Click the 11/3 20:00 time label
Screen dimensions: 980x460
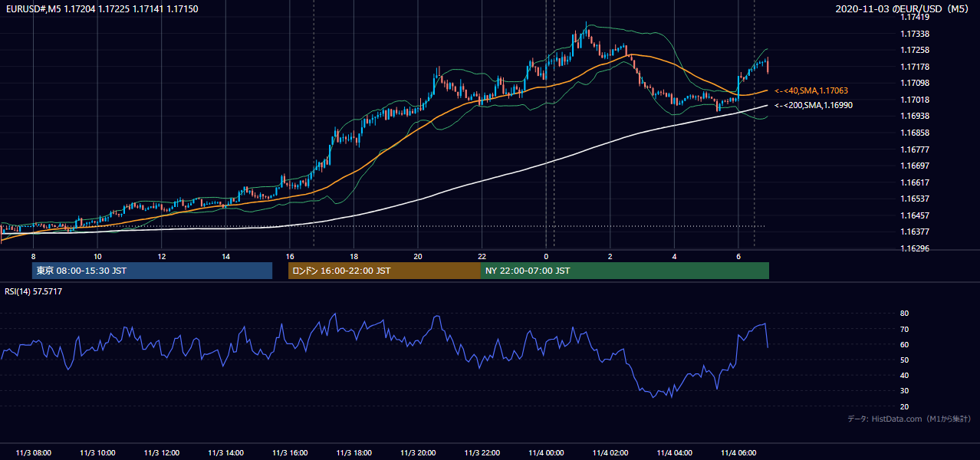(x=418, y=452)
